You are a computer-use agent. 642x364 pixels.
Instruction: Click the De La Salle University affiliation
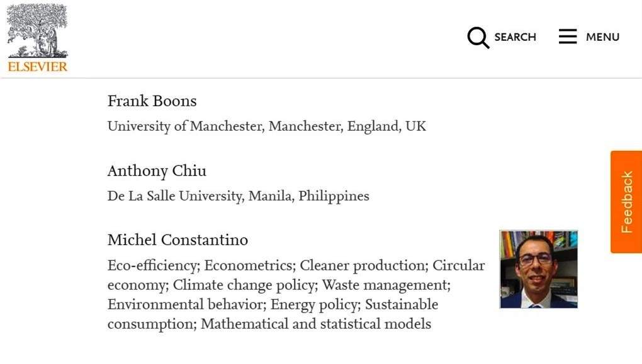pos(238,196)
